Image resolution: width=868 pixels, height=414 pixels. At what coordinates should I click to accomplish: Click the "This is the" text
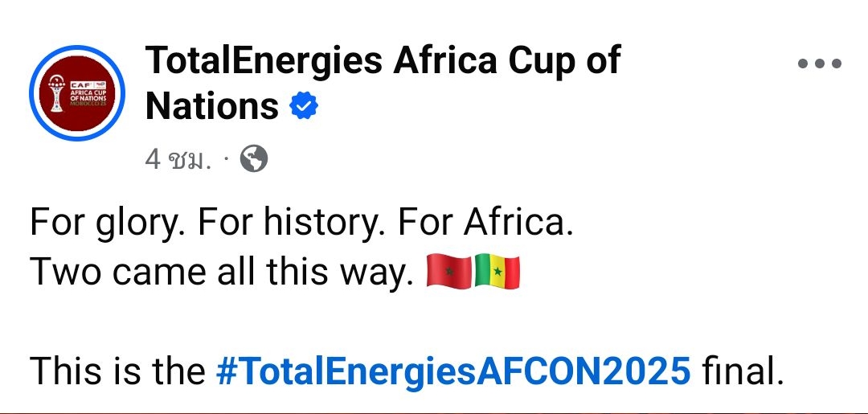[117, 371]
